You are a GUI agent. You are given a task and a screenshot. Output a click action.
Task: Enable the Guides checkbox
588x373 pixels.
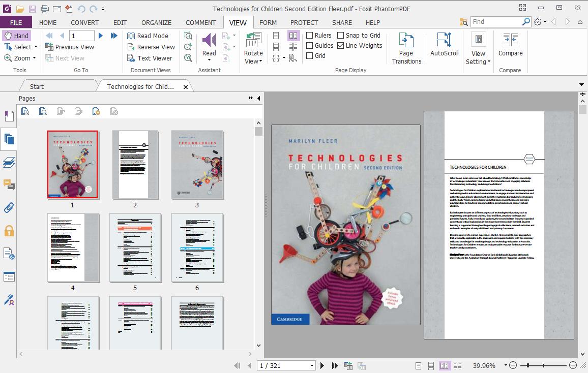tap(310, 45)
